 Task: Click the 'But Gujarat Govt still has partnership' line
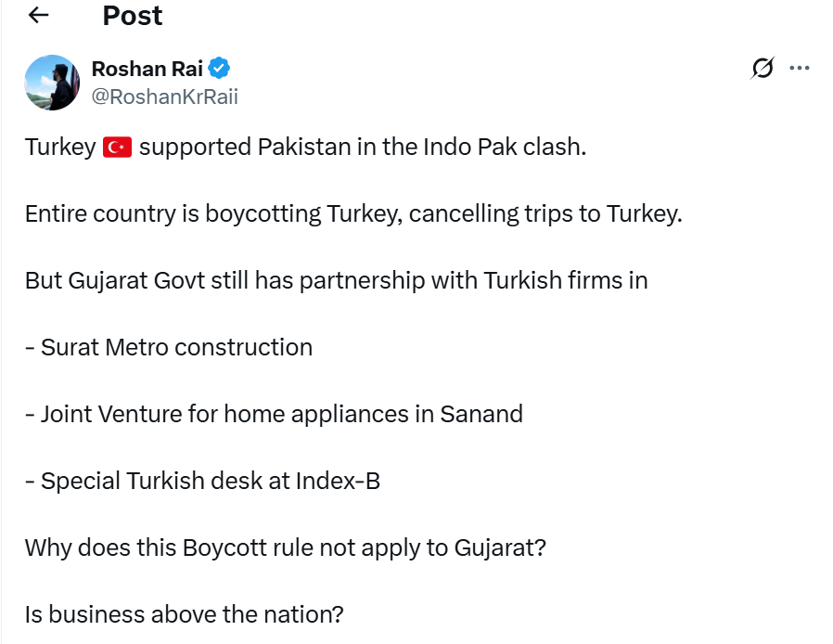[x=336, y=280]
